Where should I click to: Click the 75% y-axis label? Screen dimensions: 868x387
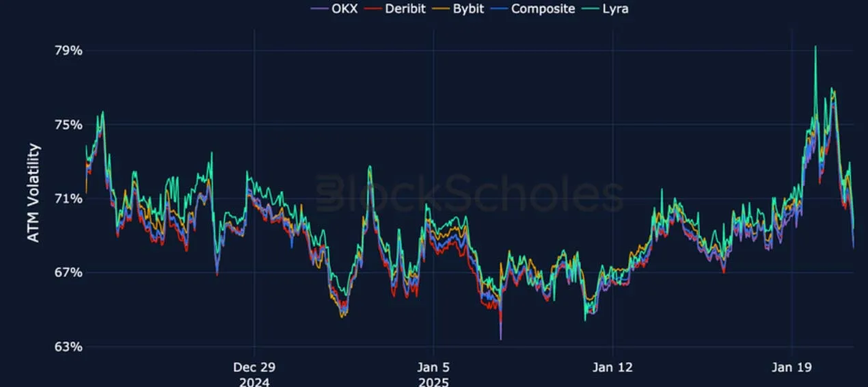point(68,124)
